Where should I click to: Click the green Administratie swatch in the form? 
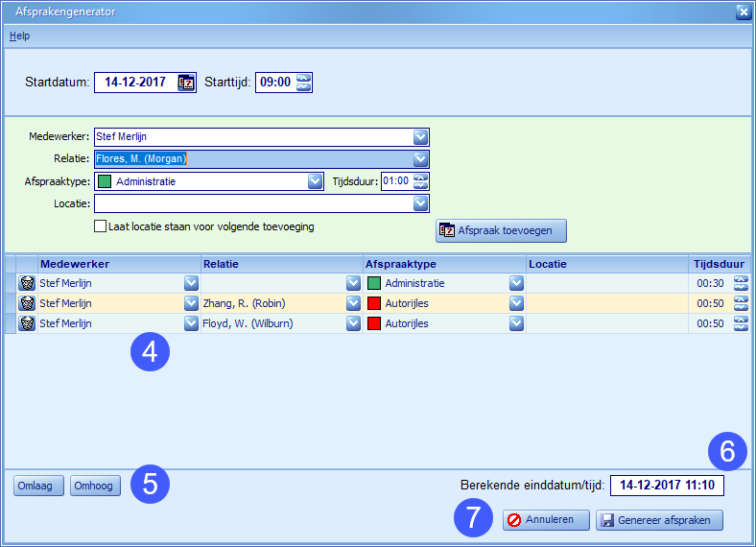click(x=105, y=181)
